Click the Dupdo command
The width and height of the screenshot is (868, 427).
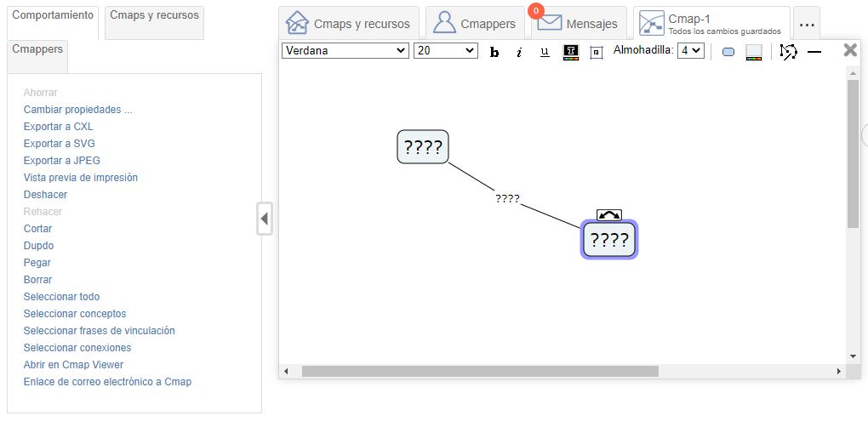[x=39, y=246]
